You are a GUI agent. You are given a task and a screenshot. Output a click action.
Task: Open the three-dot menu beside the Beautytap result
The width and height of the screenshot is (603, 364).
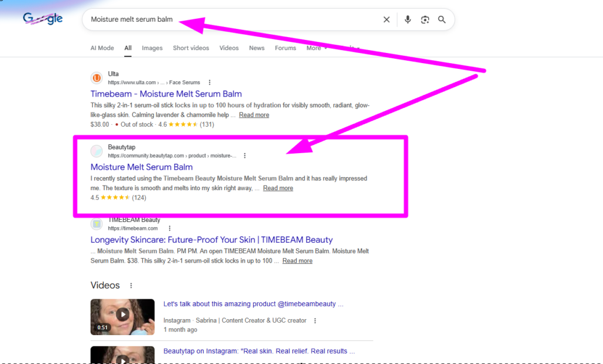[x=244, y=155]
